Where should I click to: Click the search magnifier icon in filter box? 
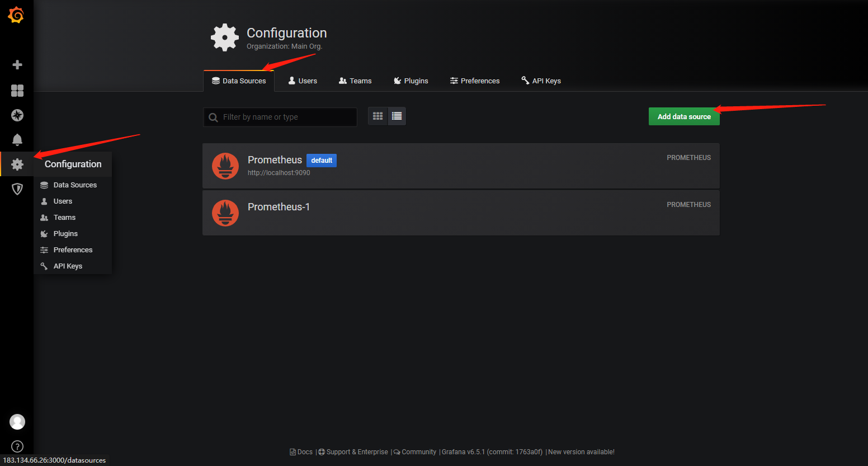(213, 117)
